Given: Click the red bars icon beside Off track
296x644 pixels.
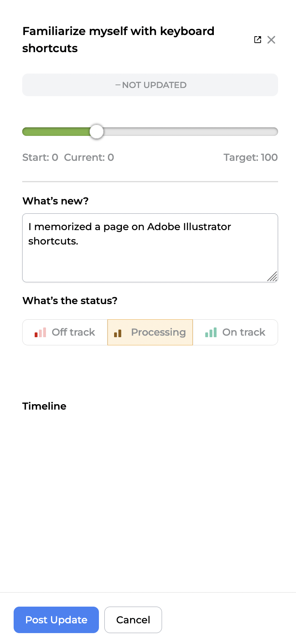Looking at the screenshot, I should coord(41,333).
